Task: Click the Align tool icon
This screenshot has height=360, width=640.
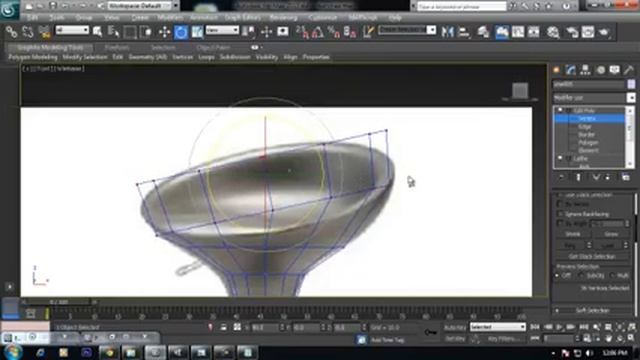Action: point(464,32)
